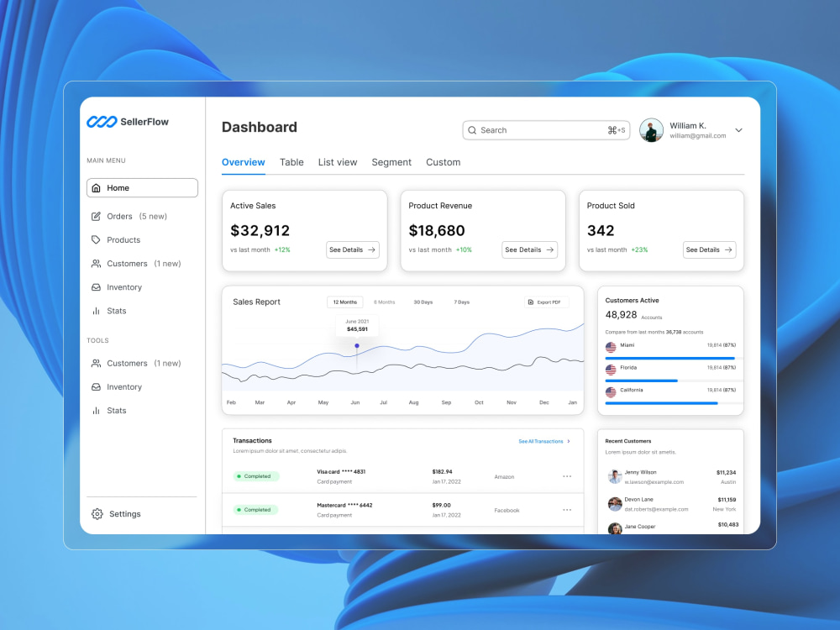This screenshot has width=840, height=630.
Task: Open the See All Transactions link
Action: pyautogui.click(x=540, y=442)
